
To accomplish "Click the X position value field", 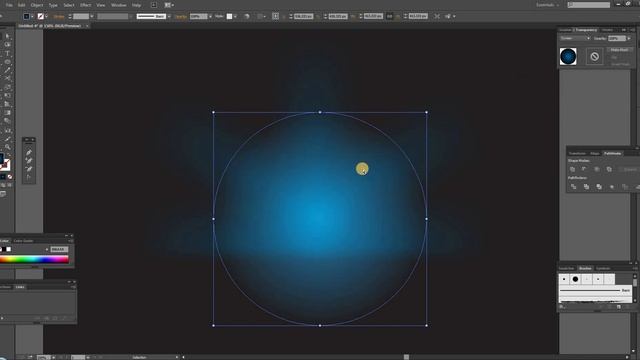I will tap(304, 16).
